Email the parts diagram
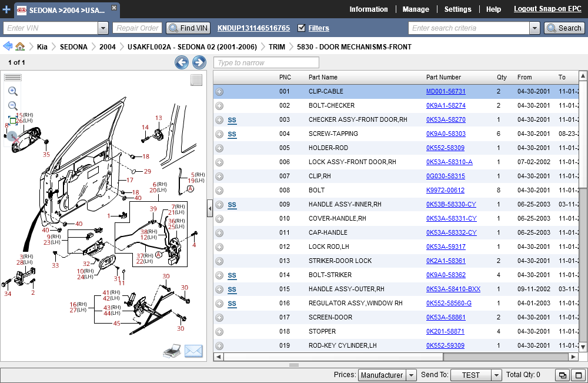The image size is (588, 383). click(x=193, y=351)
